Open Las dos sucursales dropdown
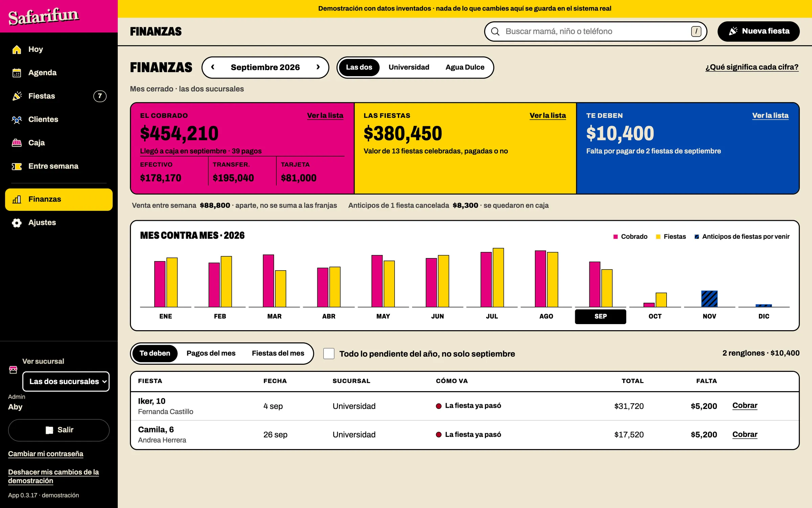The height and width of the screenshot is (508, 812). tap(66, 381)
